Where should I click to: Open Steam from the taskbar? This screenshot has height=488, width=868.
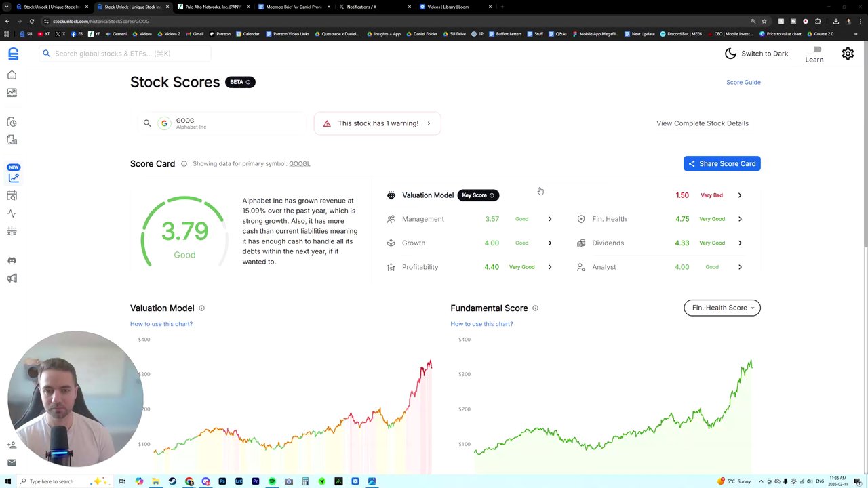click(172, 481)
